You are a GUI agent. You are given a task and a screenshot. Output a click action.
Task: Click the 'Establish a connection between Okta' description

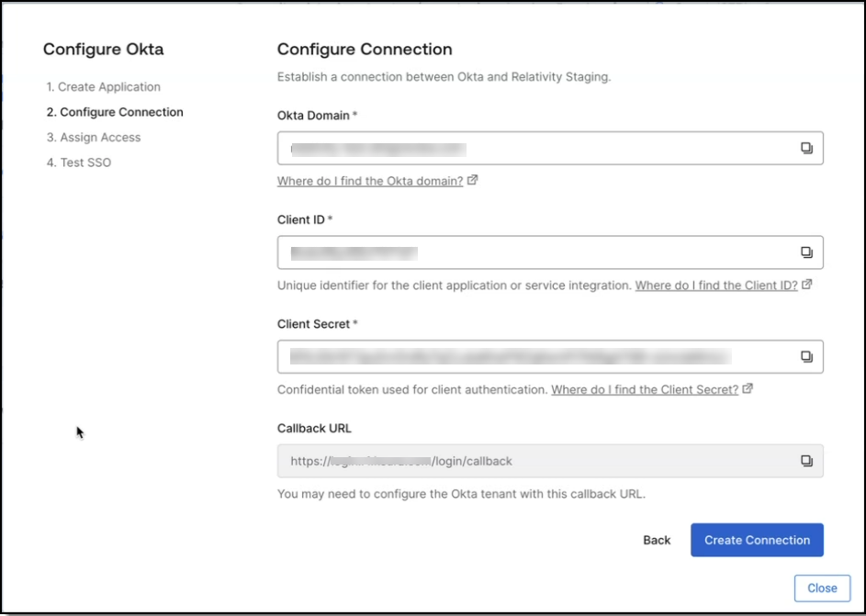[444, 77]
